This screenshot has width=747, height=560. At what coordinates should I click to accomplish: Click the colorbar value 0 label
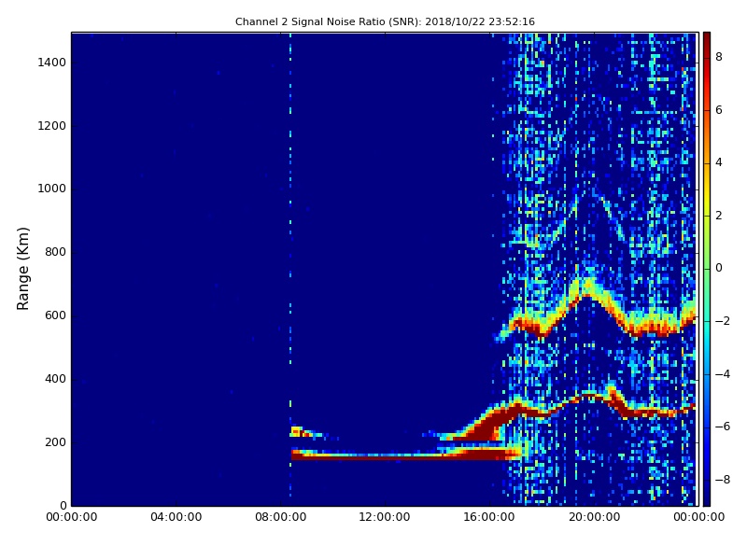(719, 268)
